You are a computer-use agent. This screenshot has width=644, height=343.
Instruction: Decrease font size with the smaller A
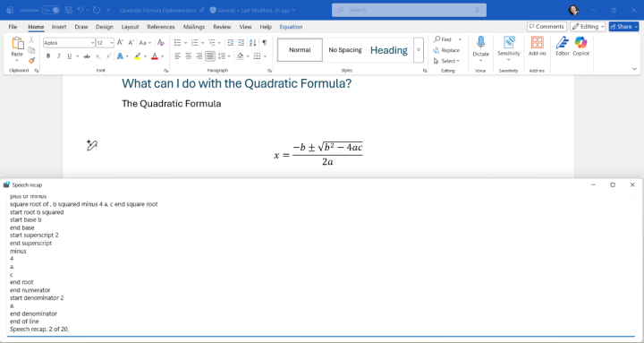pos(131,42)
